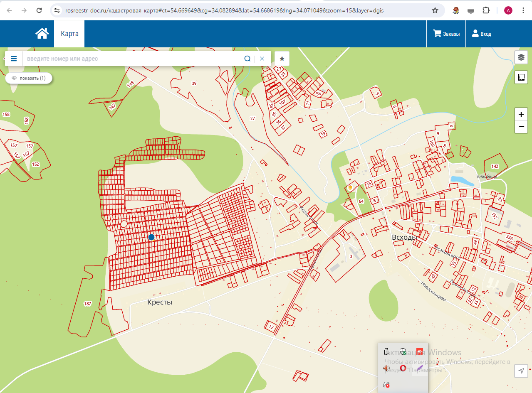Viewport: 532px width, 393px height.
Task: Open 'Заказы' orders cart
Action: tap(447, 34)
